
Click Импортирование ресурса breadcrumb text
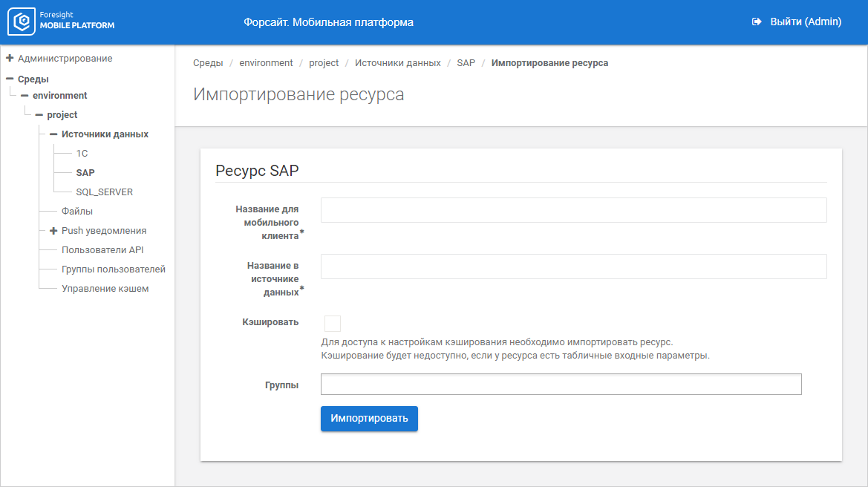point(549,63)
